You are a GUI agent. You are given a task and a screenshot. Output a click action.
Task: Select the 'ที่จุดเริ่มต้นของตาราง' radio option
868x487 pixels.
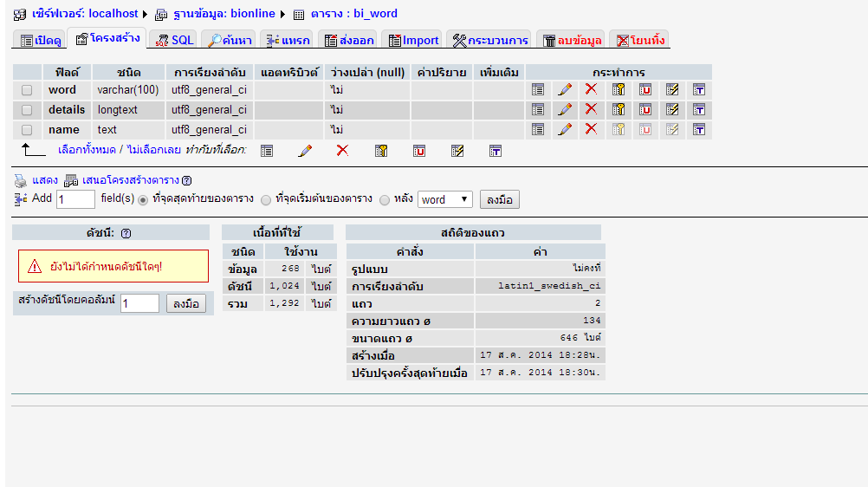(x=266, y=199)
